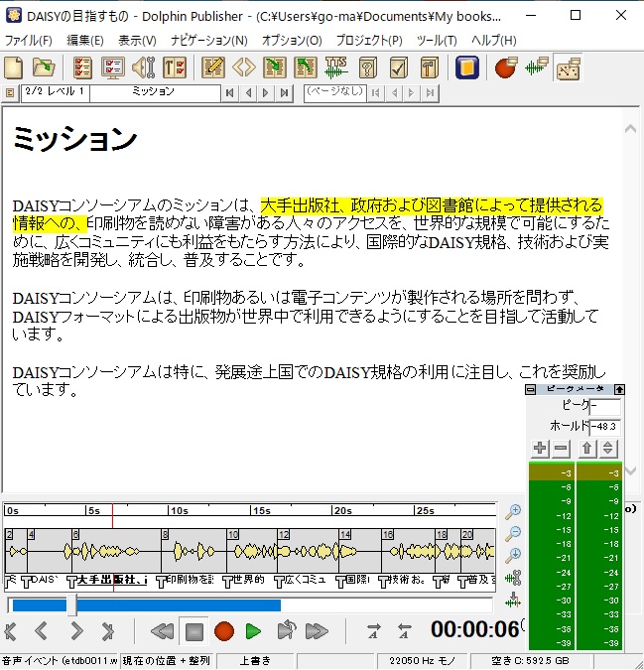Open the ヘルプ(H) menu
This screenshot has width=644, height=670.
[494, 41]
